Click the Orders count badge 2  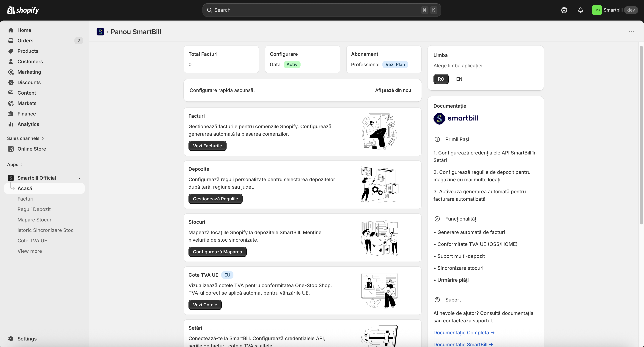point(79,40)
